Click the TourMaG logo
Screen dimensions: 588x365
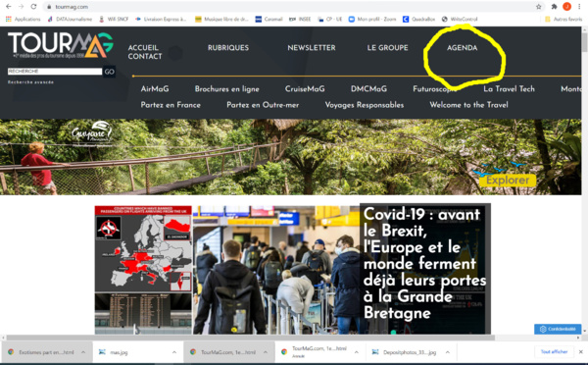(x=61, y=45)
